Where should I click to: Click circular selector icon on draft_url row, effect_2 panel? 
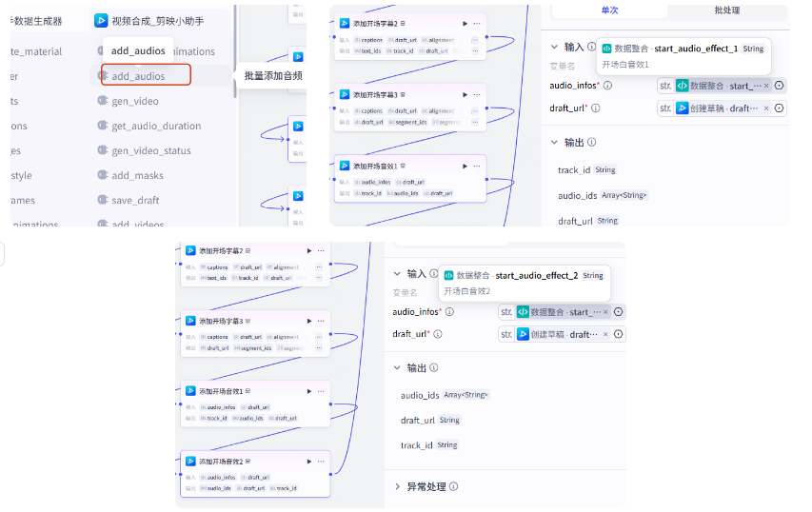(619, 334)
